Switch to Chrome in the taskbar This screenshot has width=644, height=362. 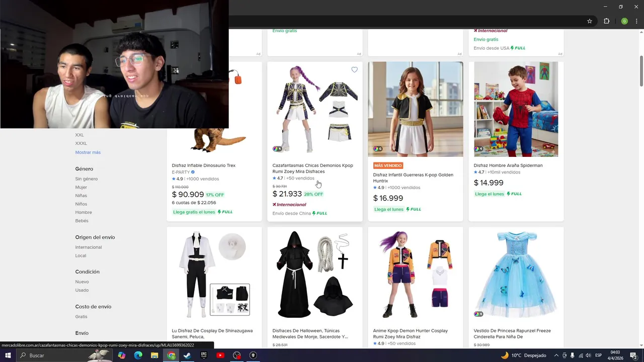click(x=171, y=355)
